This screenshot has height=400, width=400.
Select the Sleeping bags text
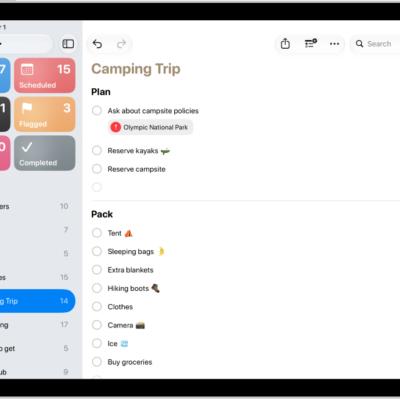(x=131, y=251)
